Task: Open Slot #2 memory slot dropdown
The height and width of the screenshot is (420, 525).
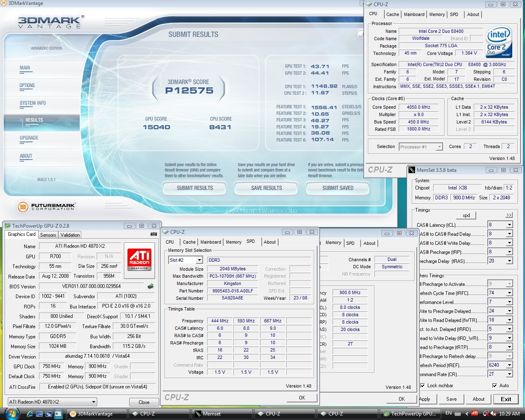Action: [199, 260]
